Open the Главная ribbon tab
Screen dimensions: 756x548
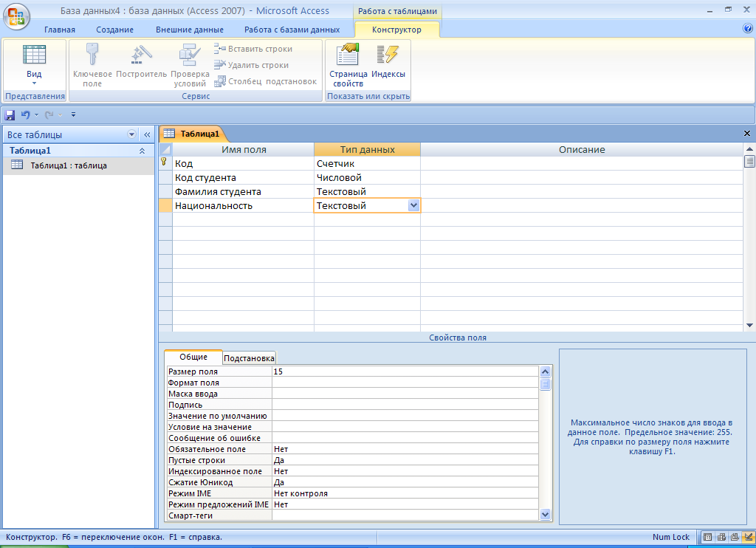[x=60, y=30]
